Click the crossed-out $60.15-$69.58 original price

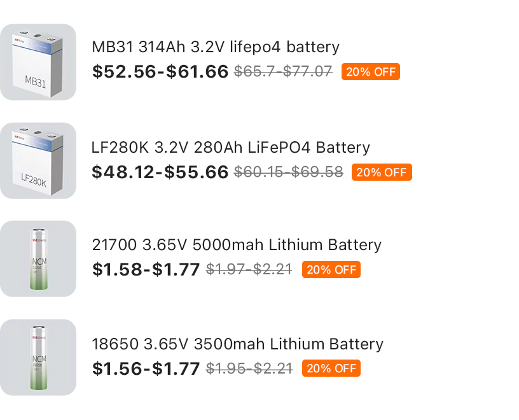tap(289, 172)
